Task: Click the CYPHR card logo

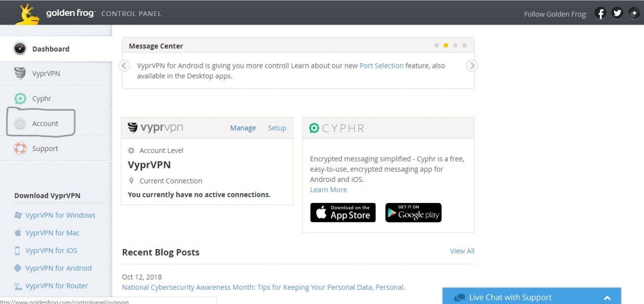Action: click(x=336, y=128)
